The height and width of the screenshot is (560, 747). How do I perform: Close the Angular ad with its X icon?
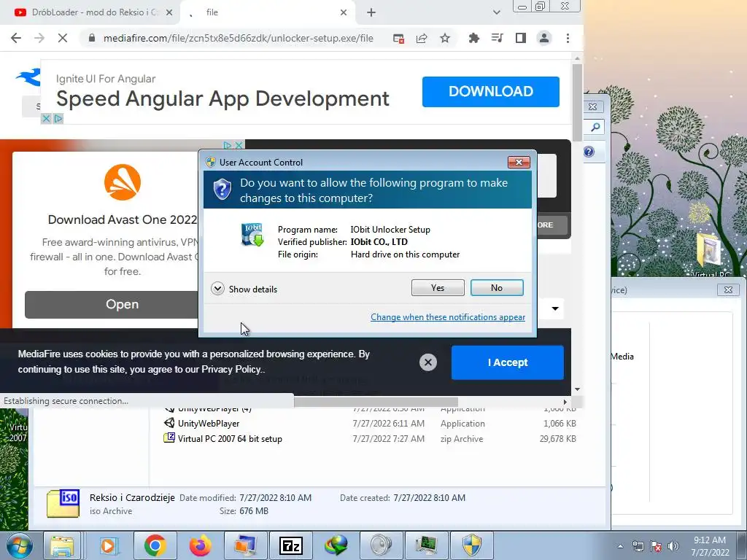coord(46,119)
